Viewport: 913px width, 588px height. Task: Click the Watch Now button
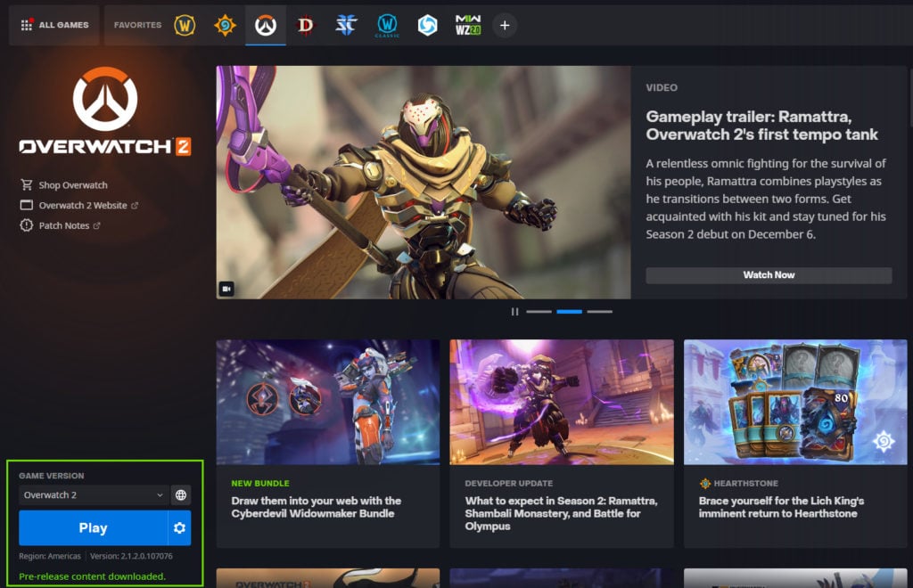click(x=769, y=275)
